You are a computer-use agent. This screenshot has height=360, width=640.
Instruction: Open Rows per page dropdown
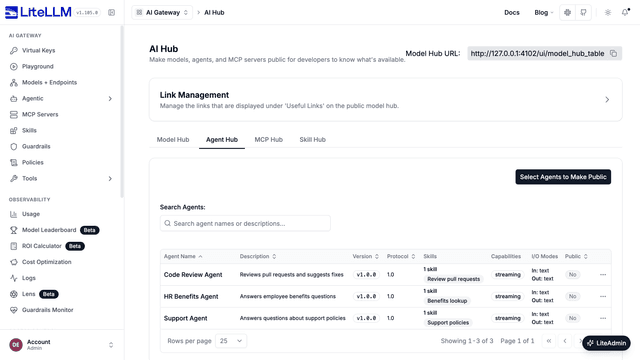[x=231, y=341]
